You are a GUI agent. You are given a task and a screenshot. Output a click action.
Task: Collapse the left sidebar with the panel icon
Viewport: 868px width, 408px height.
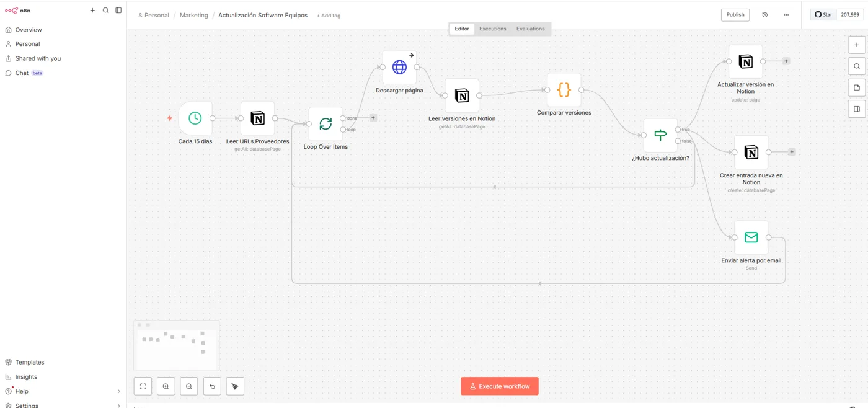[x=118, y=11]
